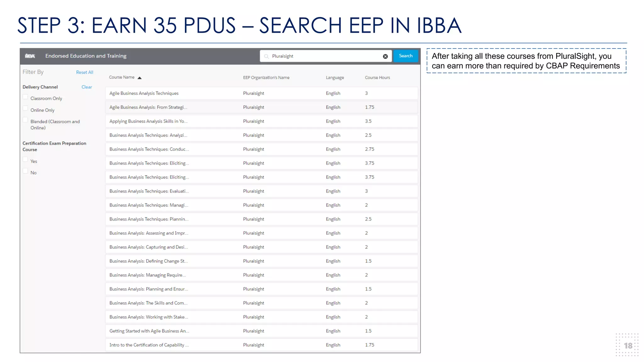Clear the Delivery Channel filter
Viewport: 644px width, 362px height.
pyautogui.click(x=87, y=87)
